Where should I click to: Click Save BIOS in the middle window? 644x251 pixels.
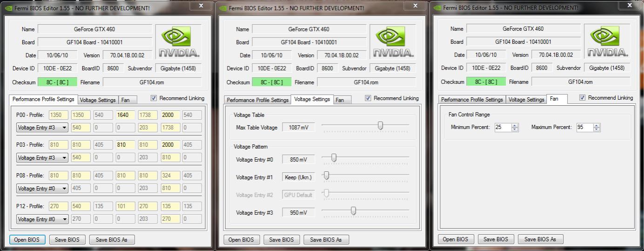pos(282,239)
